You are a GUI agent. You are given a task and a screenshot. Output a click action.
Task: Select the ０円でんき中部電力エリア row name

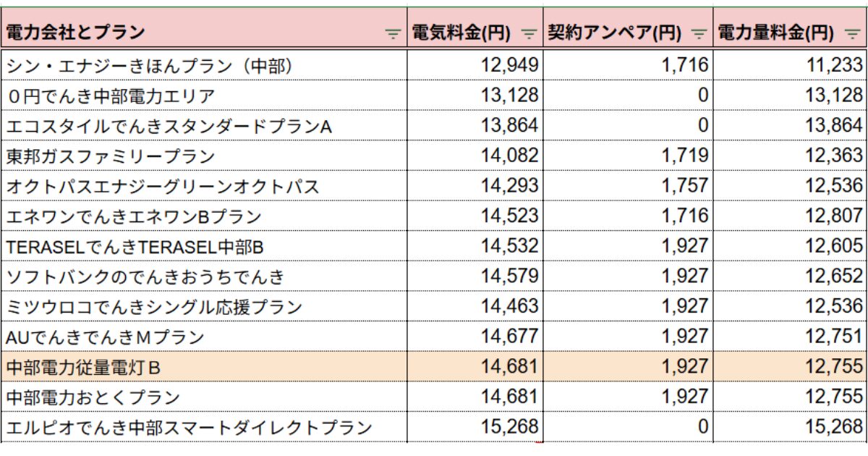(x=110, y=96)
